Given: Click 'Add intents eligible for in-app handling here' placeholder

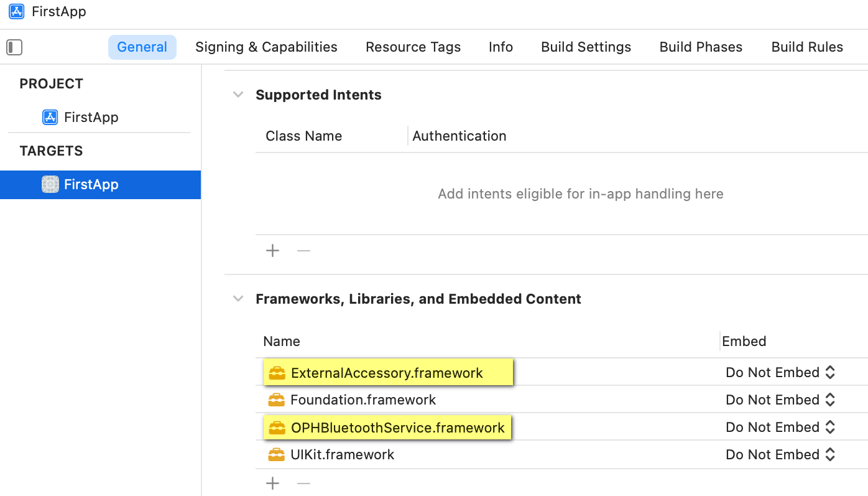Looking at the screenshot, I should [x=581, y=194].
